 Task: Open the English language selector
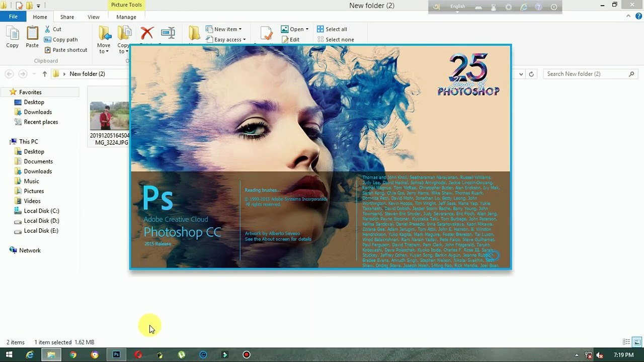coord(458,7)
